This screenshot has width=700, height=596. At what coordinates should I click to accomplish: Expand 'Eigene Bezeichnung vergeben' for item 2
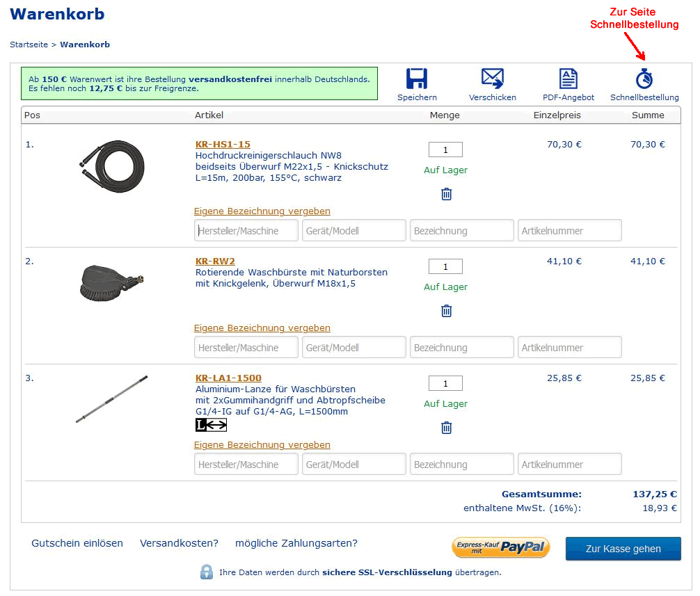coord(262,328)
